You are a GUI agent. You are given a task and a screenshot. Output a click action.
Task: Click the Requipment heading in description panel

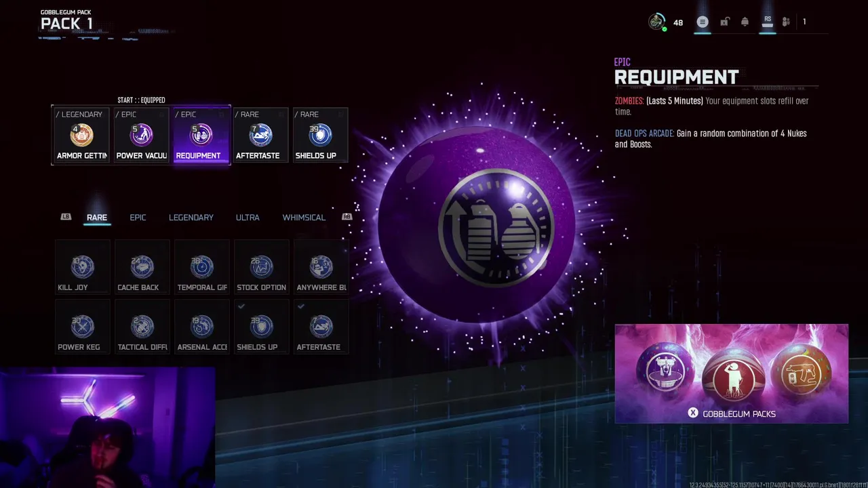676,77
